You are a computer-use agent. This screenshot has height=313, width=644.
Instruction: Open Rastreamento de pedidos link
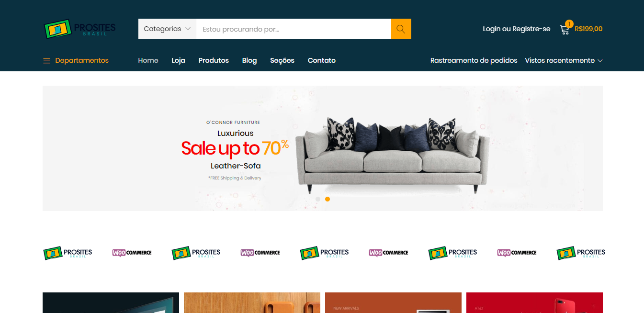pos(474,60)
